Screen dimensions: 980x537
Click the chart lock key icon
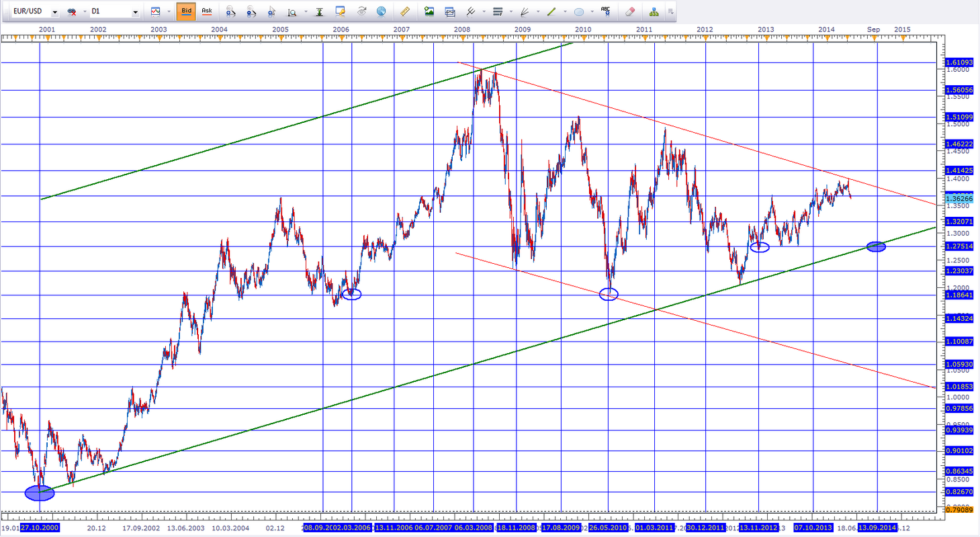pyautogui.click(x=340, y=11)
